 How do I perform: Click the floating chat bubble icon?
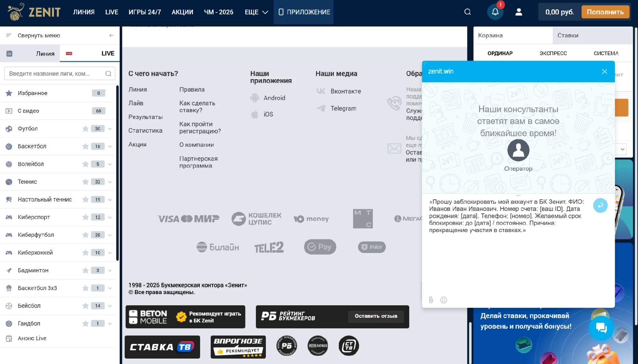point(601,328)
